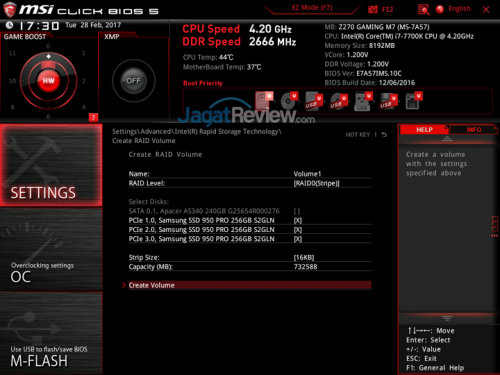This screenshot has height=375, width=500.
Task: Select floppy/network boot device icon
Action: click(x=414, y=101)
